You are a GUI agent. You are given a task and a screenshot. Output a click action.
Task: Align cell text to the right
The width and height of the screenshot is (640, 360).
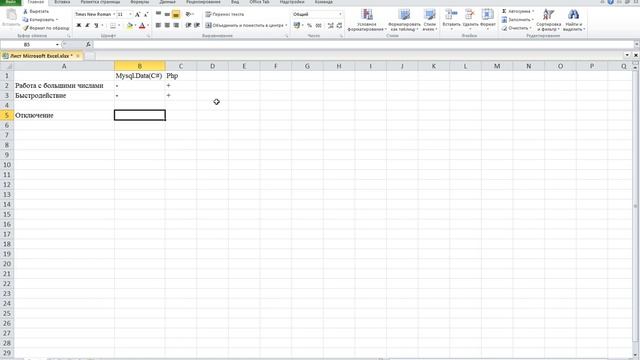point(176,25)
